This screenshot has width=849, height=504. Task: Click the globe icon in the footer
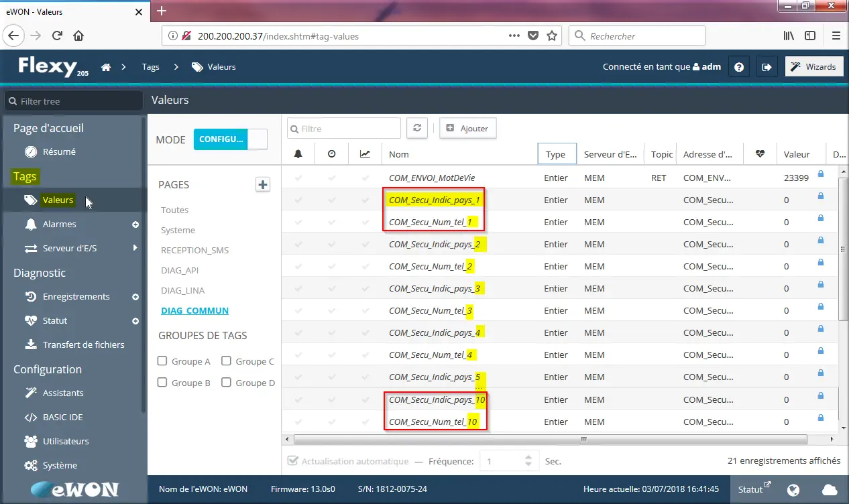(793, 489)
